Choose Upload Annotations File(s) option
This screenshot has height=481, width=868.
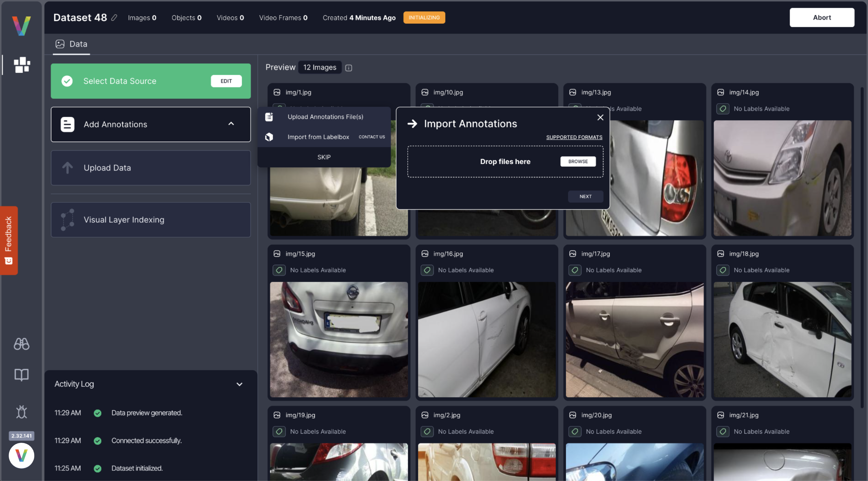coord(324,117)
